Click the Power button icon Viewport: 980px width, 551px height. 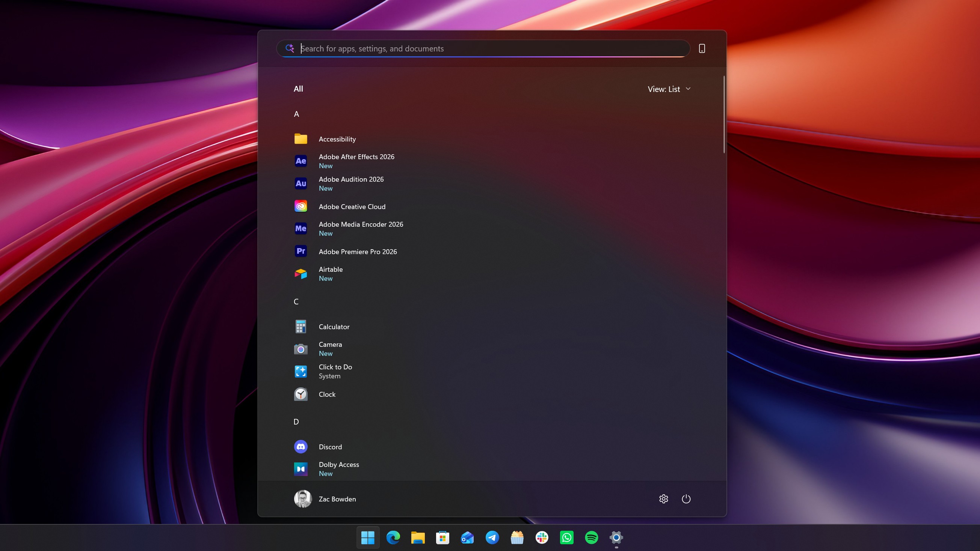[x=686, y=498]
